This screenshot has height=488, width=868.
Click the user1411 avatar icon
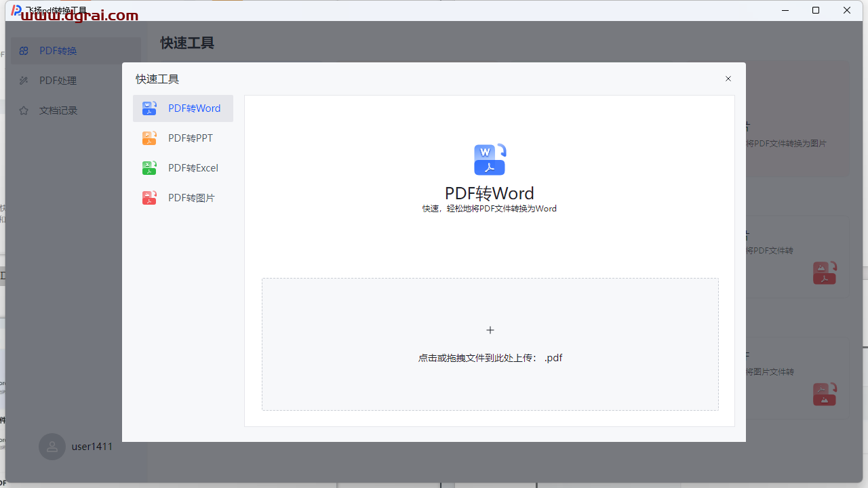(52, 447)
